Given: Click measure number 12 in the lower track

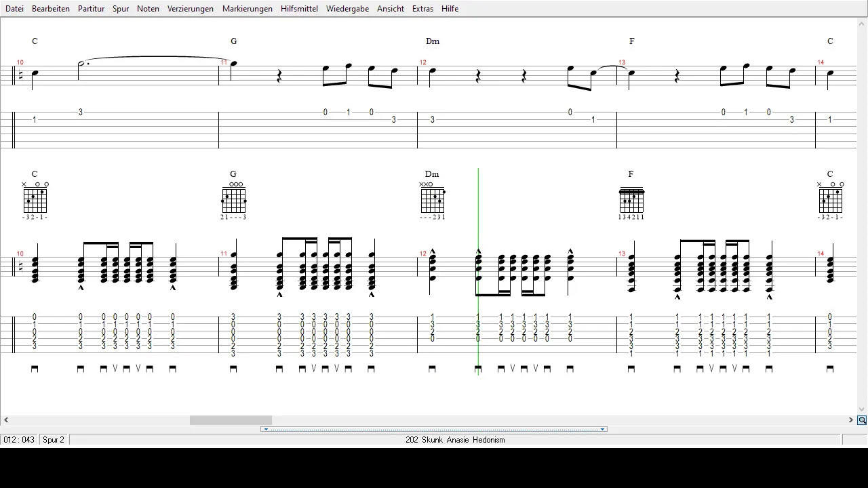Looking at the screenshot, I should 422,254.
